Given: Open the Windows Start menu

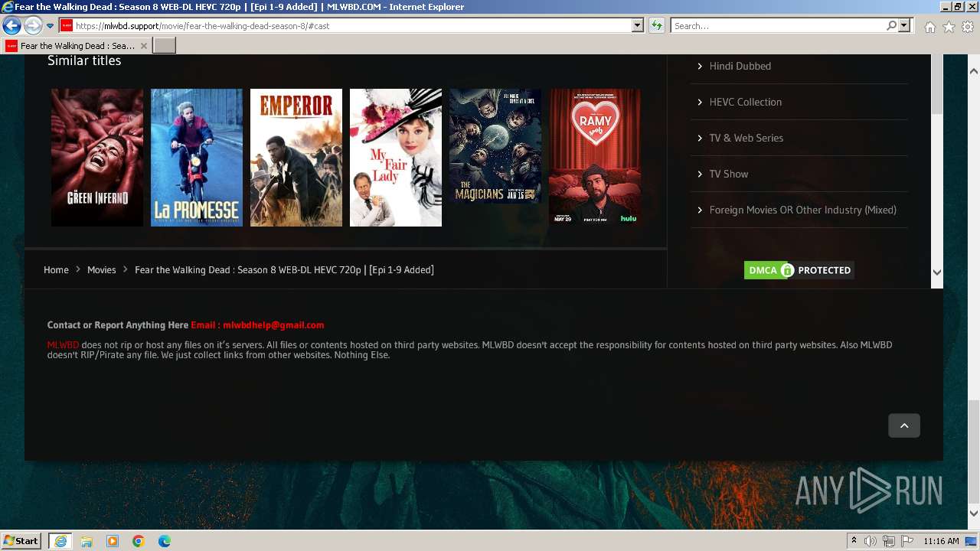Looking at the screenshot, I should point(21,540).
